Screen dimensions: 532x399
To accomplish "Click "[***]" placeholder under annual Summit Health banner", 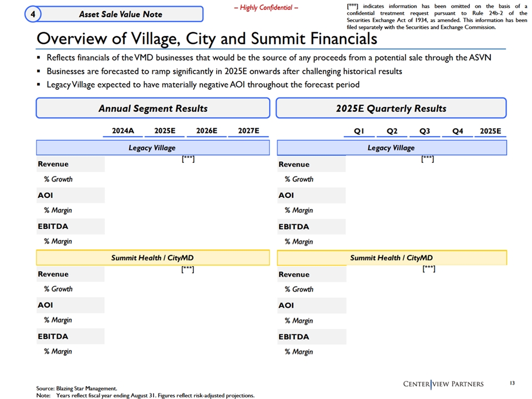I will pyautogui.click(x=188, y=269).
